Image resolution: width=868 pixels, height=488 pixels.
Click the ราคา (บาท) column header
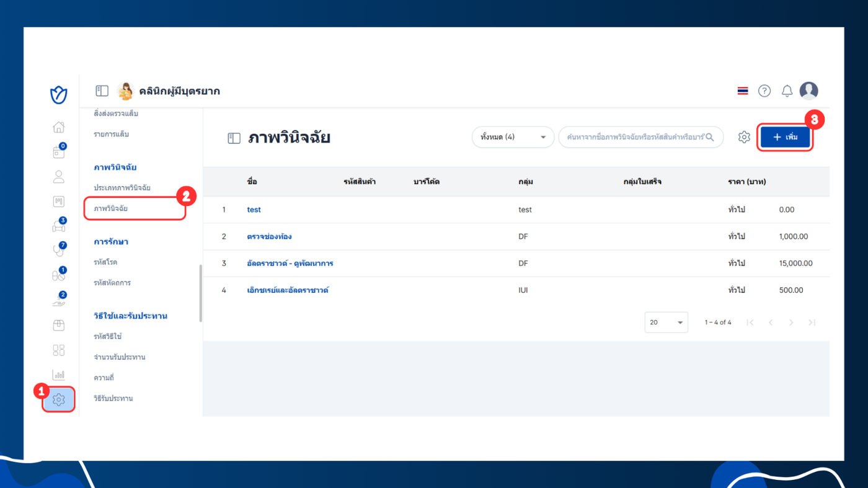click(747, 182)
